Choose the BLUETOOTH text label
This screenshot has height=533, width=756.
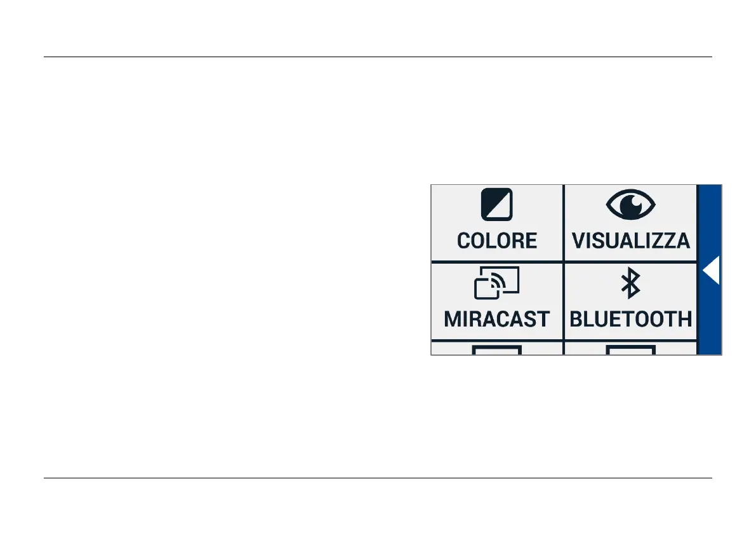(x=630, y=319)
